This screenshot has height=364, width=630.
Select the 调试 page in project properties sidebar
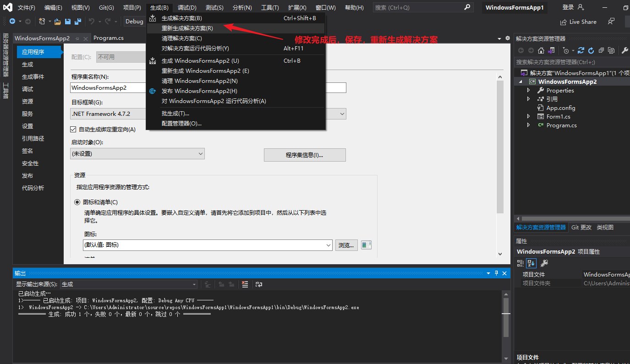[27, 89]
